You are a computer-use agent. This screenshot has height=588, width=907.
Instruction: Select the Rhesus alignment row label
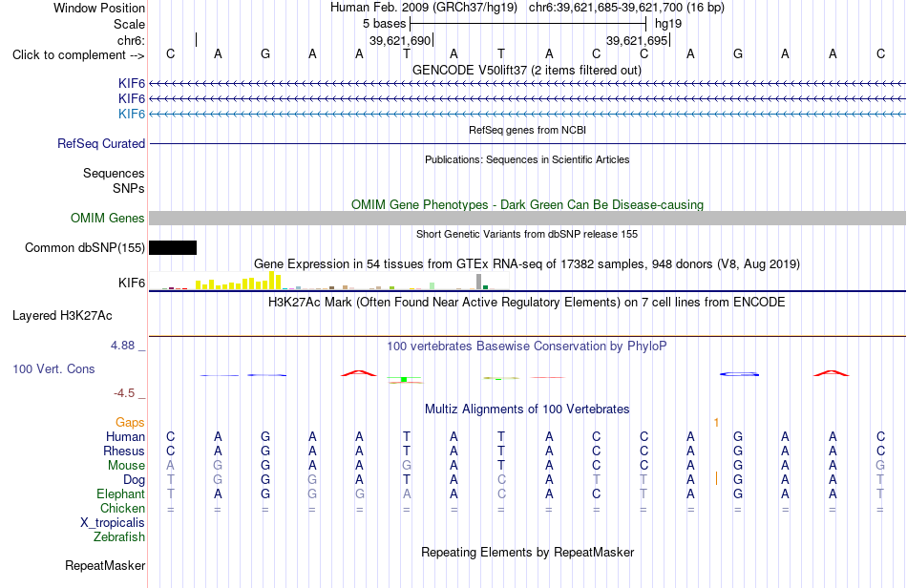coord(124,451)
